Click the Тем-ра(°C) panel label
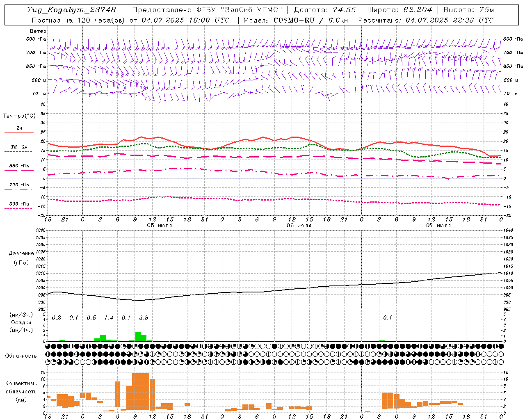Viewport: 525px width, 420px height. [19, 116]
